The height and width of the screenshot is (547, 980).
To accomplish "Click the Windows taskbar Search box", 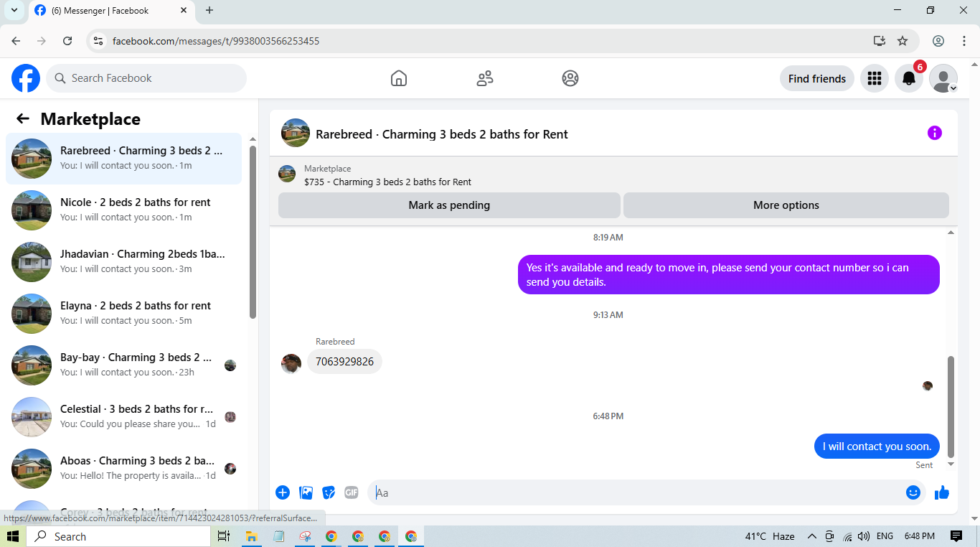I will 119,536.
